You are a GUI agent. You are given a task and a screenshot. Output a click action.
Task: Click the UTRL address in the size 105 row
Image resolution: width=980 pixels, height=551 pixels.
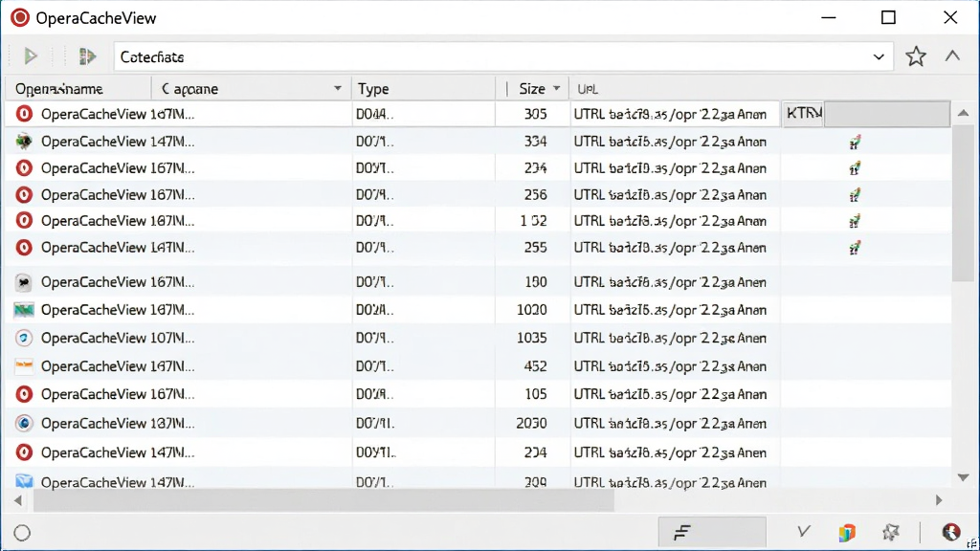670,394
